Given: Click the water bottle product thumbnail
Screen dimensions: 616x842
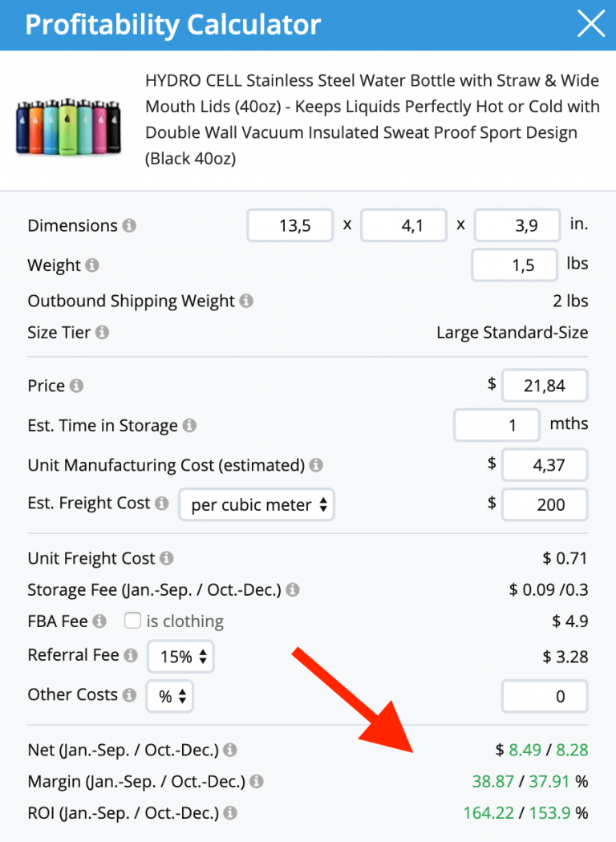Looking at the screenshot, I should coord(69,128).
